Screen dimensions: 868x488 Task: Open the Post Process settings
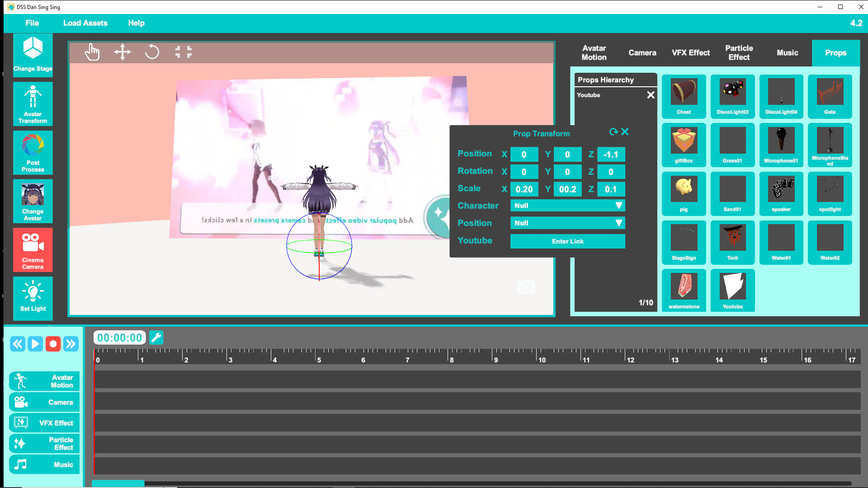(x=33, y=153)
